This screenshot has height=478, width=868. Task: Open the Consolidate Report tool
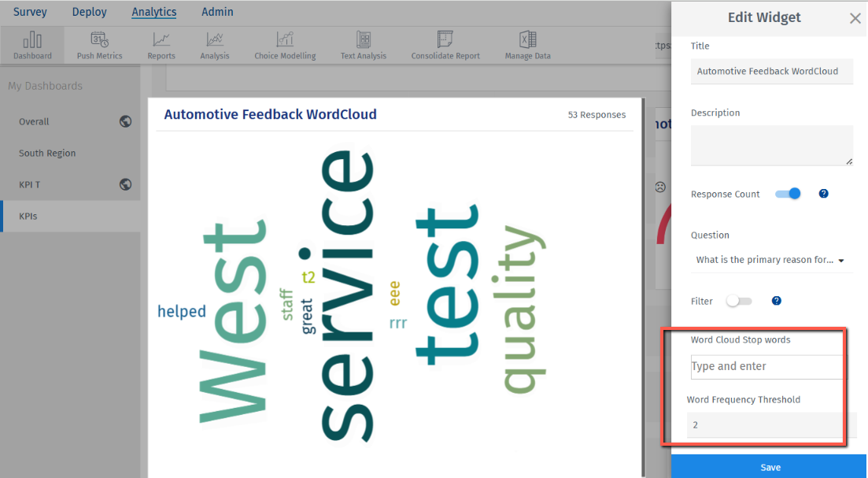click(445, 45)
